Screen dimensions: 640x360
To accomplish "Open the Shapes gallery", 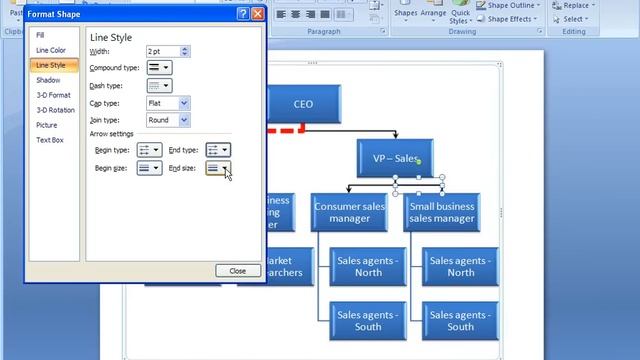I will (405, 11).
